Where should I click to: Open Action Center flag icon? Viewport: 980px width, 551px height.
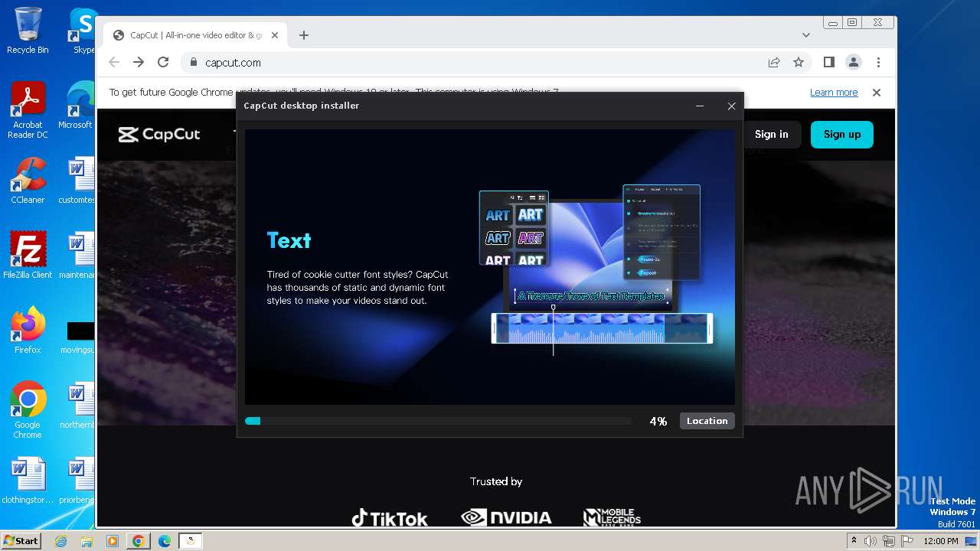coord(906,541)
